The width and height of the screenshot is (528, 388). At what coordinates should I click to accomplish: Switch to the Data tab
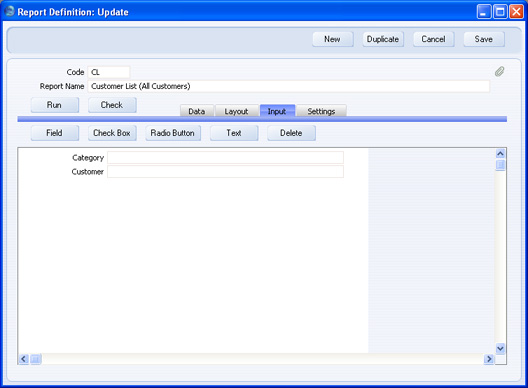click(x=197, y=111)
